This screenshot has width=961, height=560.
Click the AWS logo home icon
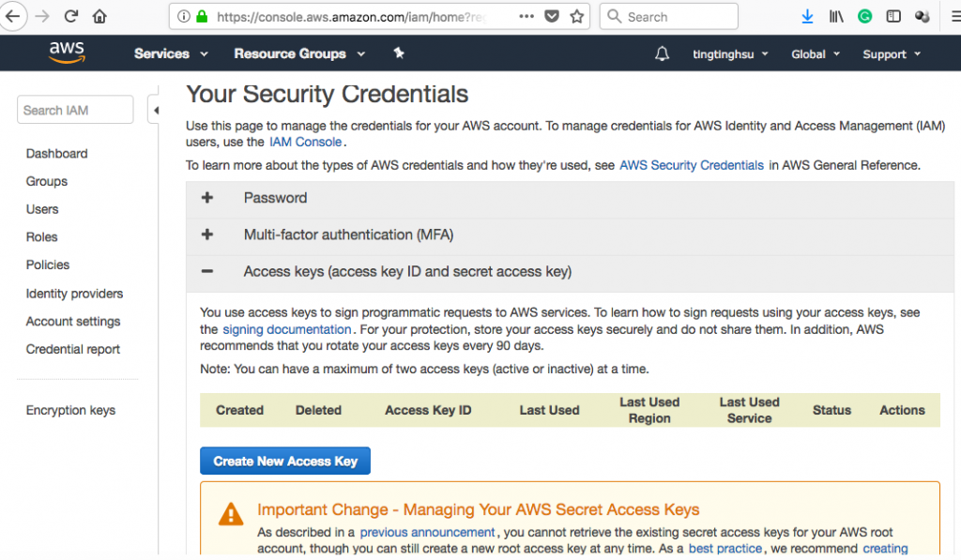pos(67,53)
